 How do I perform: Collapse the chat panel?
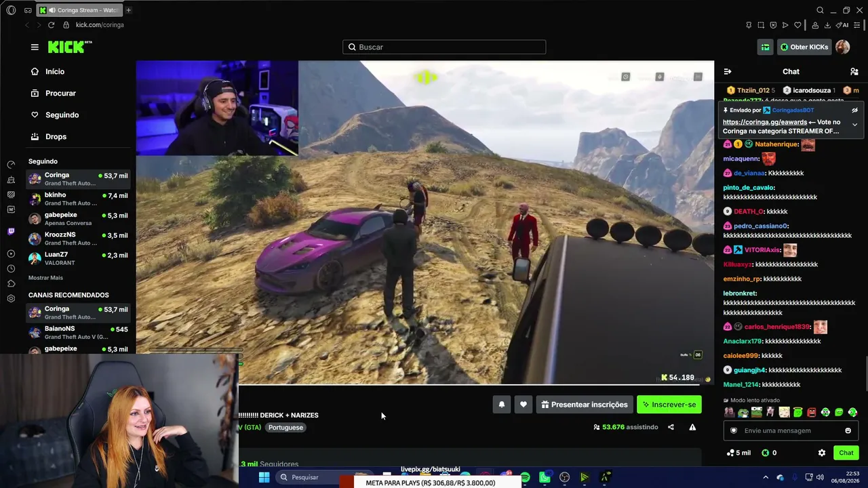point(728,71)
